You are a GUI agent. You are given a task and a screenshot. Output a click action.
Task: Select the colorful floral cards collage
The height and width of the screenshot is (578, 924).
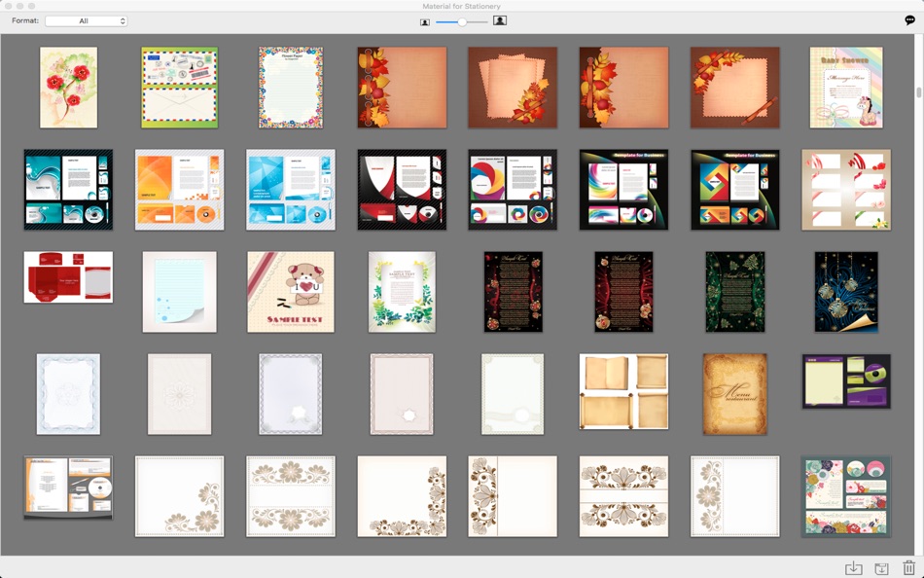click(846, 496)
